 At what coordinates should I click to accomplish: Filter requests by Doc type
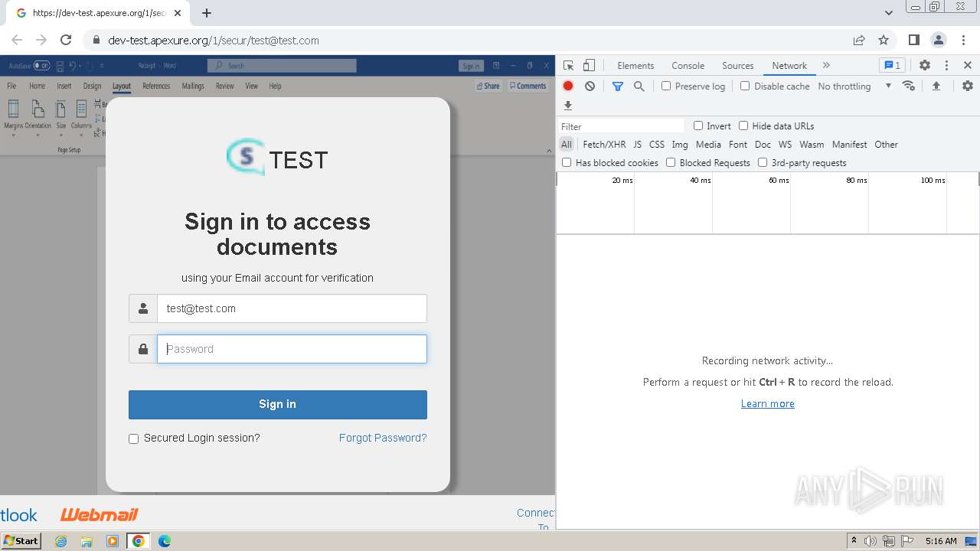(x=763, y=144)
